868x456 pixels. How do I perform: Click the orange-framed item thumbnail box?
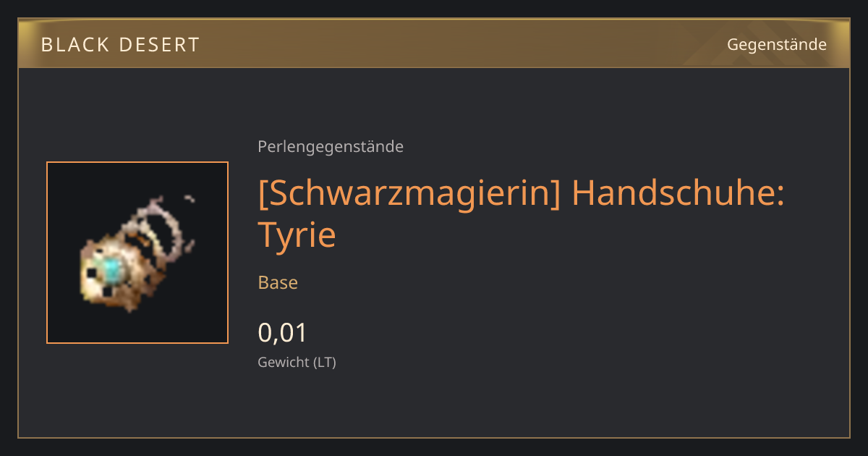[x=137, y=253]
